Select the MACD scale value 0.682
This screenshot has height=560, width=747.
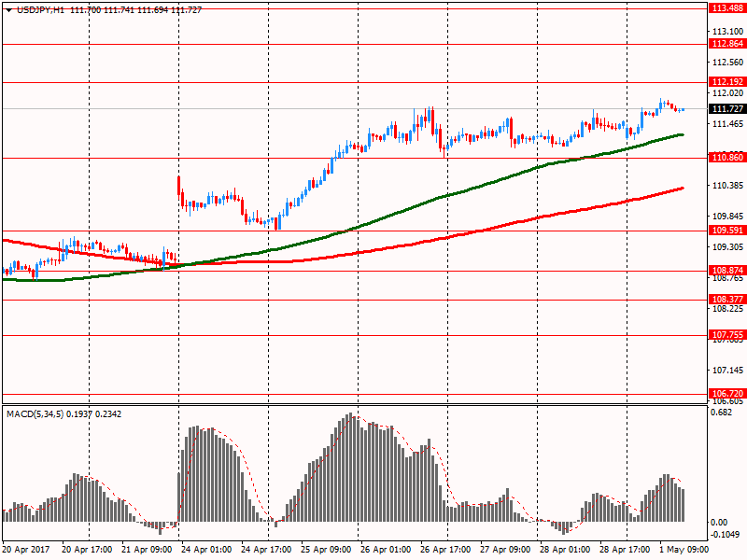(721, 413)
